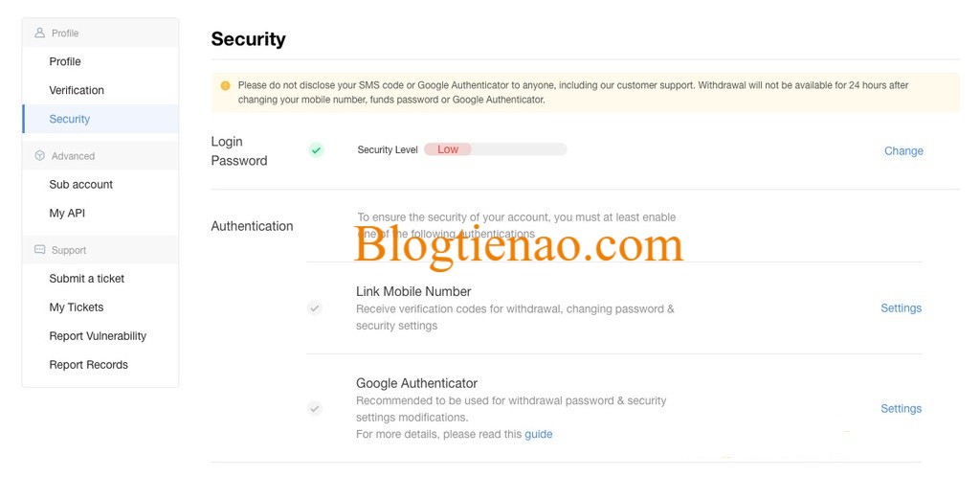
Task: Click the green Login Password checkmark icon
Action: pyautogui.click(x=316, y=150)
